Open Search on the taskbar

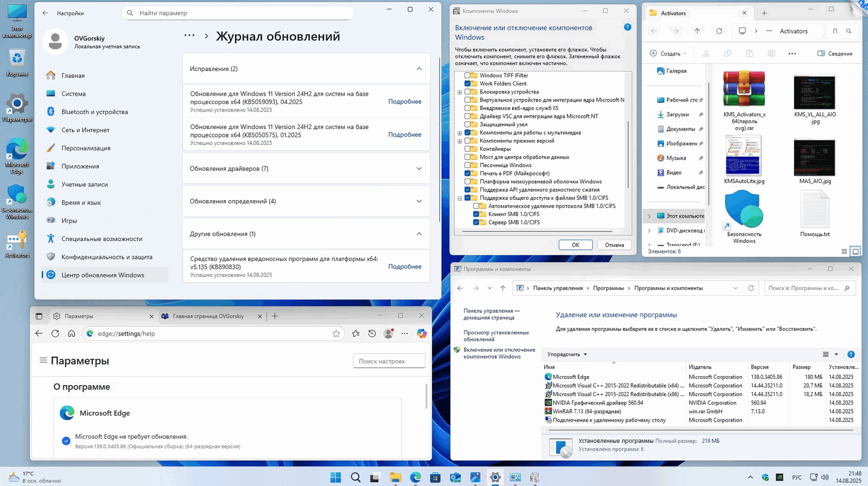356,478
